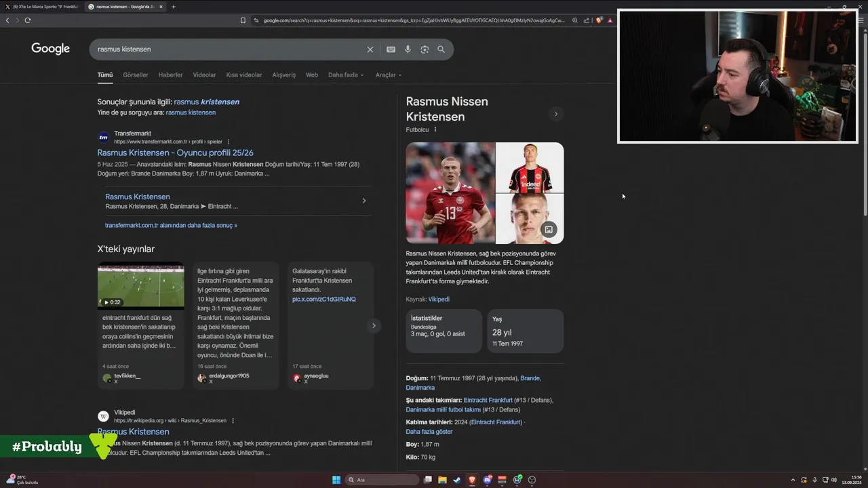
Task: Open Vikipedi source link in knowledge panel
Action: [x=439, y=299]
